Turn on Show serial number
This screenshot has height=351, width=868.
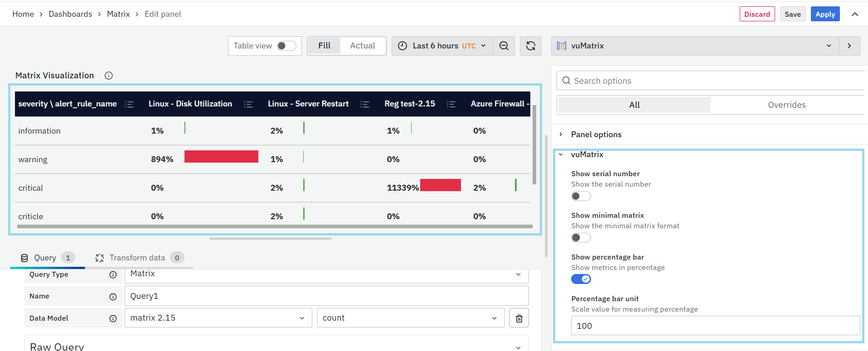[x=581, y=196]
